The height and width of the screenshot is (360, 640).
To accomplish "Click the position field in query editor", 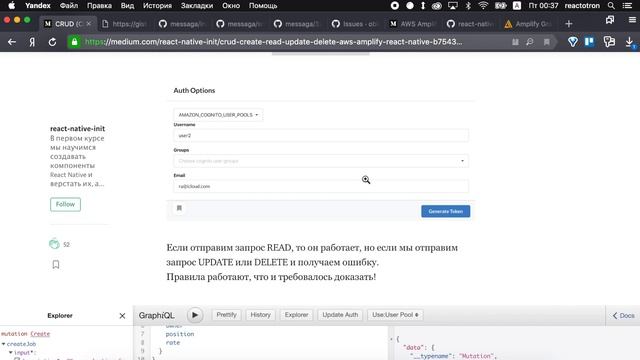I will click(x=180, y=334).
